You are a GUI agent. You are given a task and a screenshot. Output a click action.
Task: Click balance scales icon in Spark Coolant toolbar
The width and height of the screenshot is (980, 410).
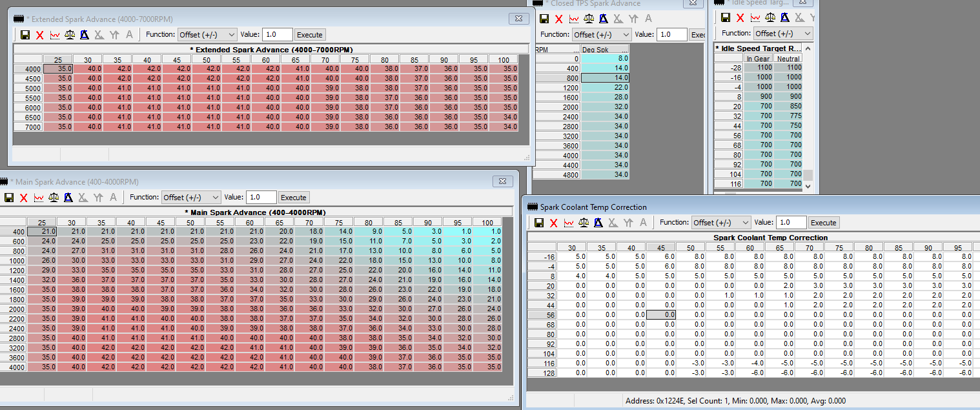584,223
